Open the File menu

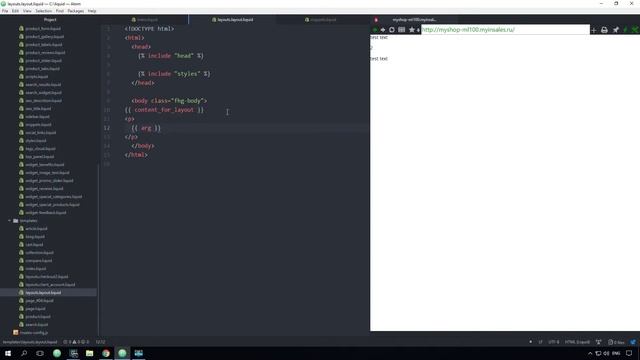tap(5, 11)
